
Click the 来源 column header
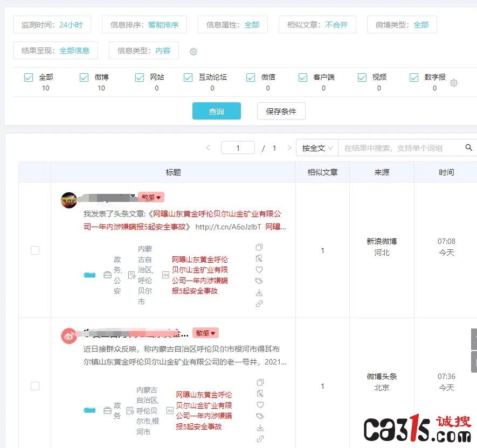point(382,172)
